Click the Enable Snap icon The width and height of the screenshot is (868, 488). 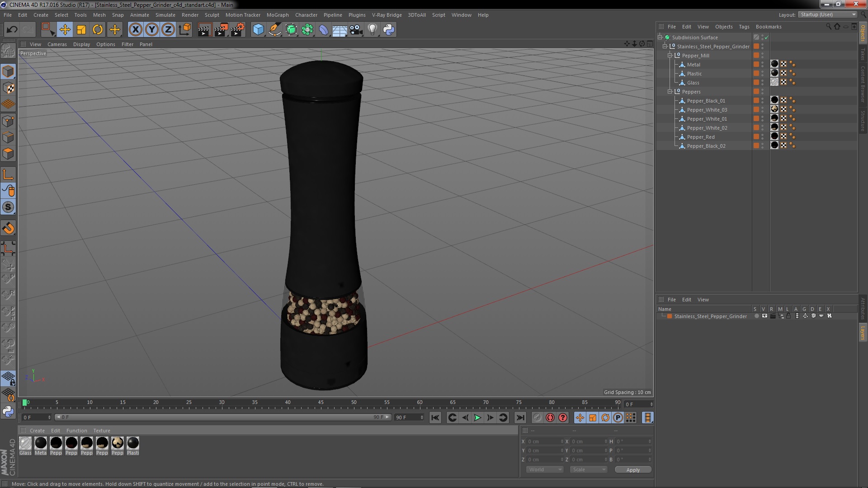pos(8,207)
